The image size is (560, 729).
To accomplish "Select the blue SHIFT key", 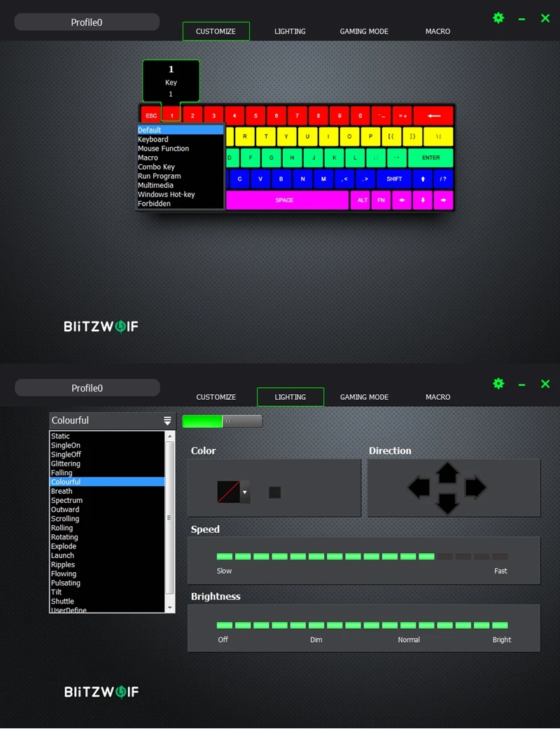I will click(x=394, y=179).
